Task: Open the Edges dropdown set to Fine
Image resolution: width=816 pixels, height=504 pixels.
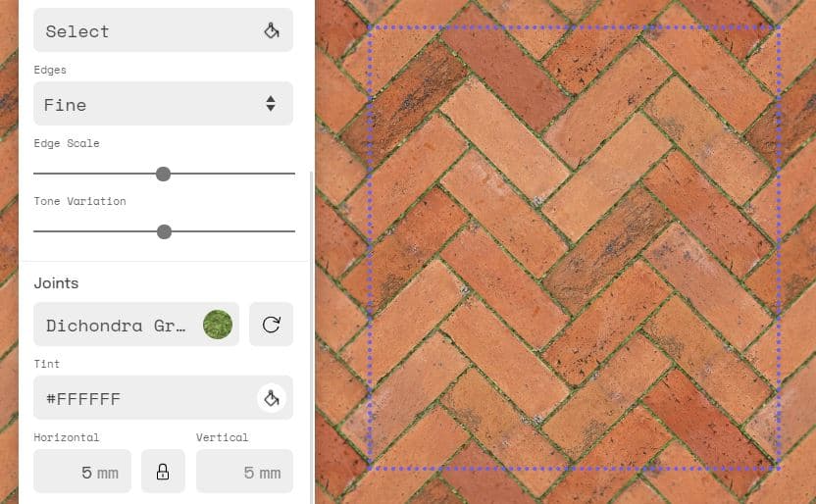Action: pos(163,104)
